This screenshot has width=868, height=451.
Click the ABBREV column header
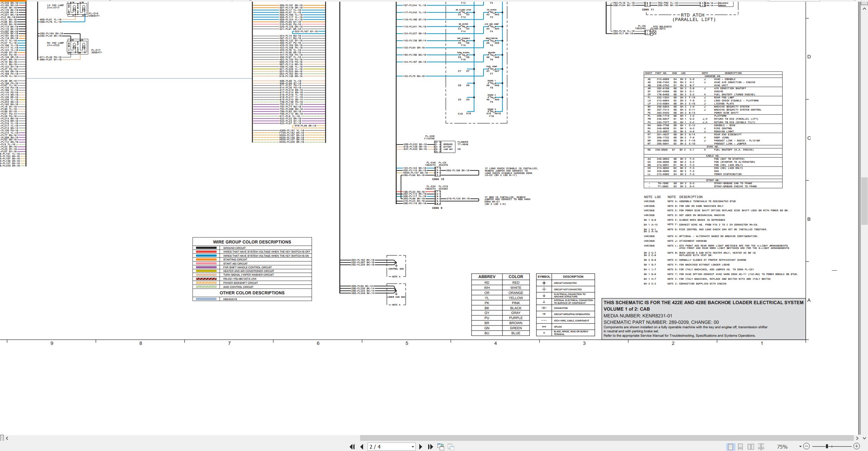[x=487, y=277]
